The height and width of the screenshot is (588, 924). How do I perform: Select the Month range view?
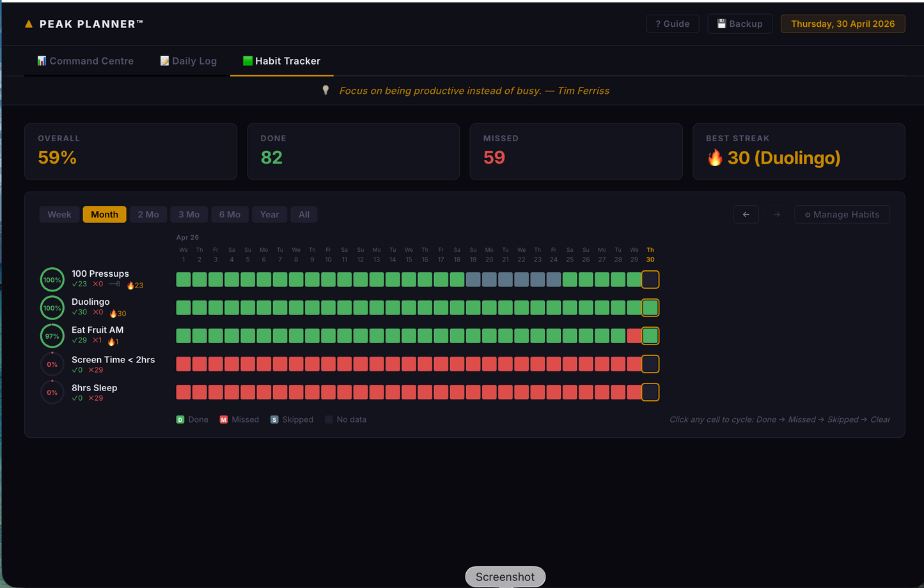(104, 214)
